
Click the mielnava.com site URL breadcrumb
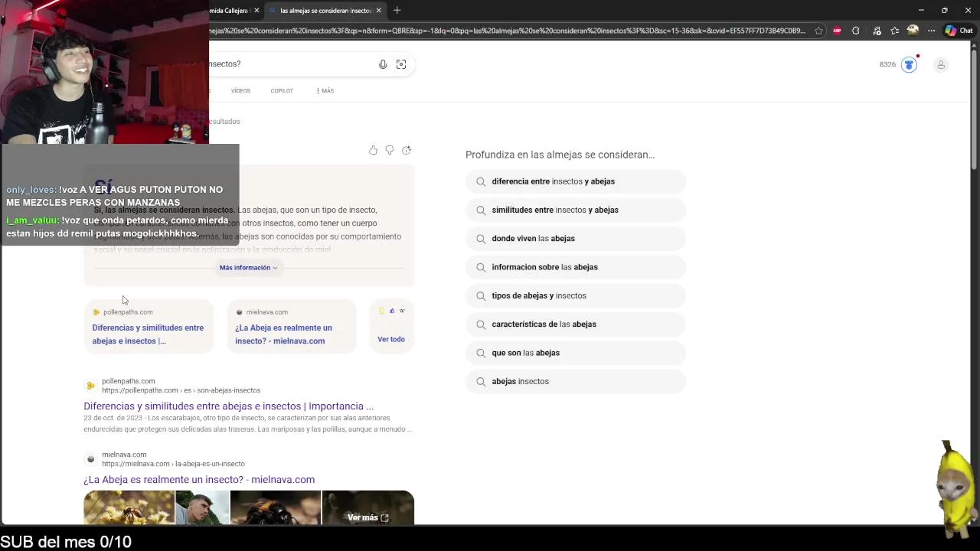click(x=173, y=464)
